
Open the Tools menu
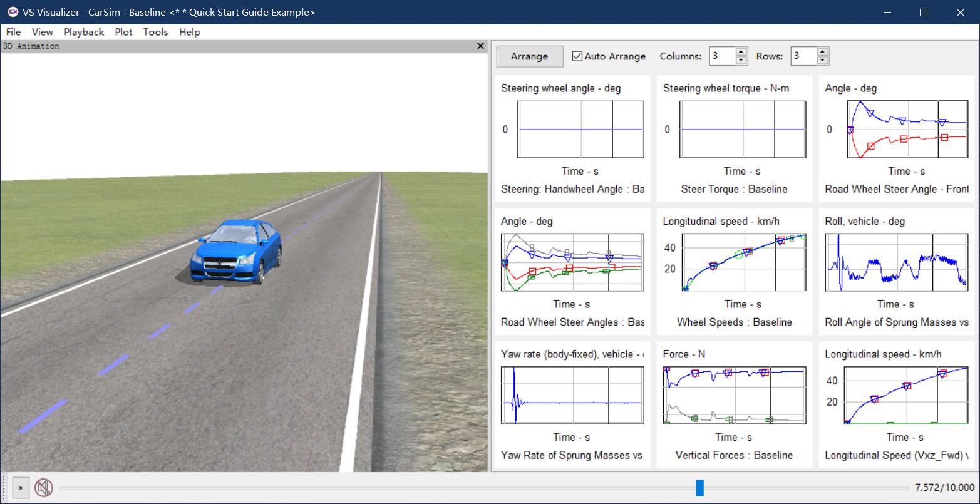coord(155,32)
